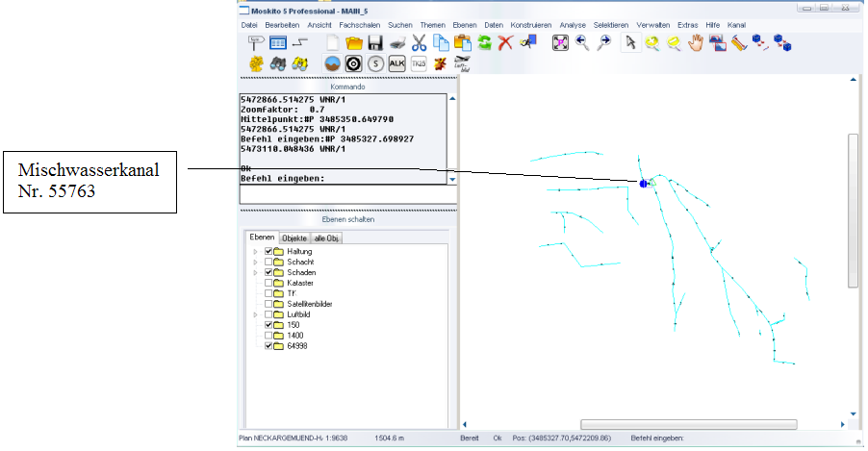The image size is (868, 451).
Task: Expand the Haltung tree node
Action: [x=255, y=251]
